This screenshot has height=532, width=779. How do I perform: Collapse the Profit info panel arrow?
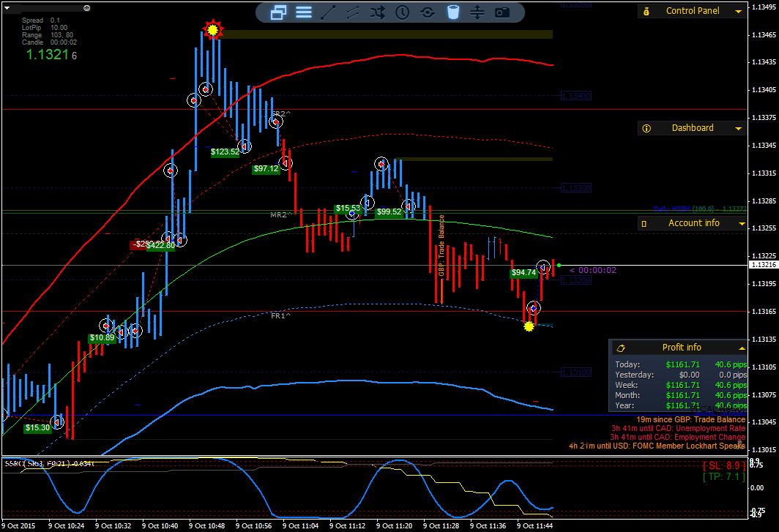(742, 348)
